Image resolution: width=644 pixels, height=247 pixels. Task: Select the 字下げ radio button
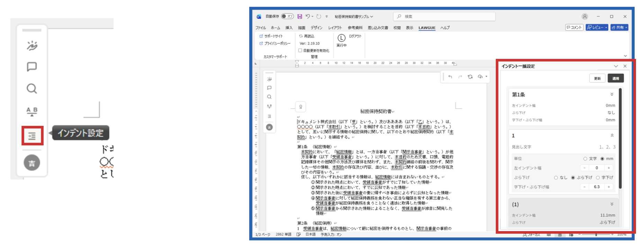(598, 177)
